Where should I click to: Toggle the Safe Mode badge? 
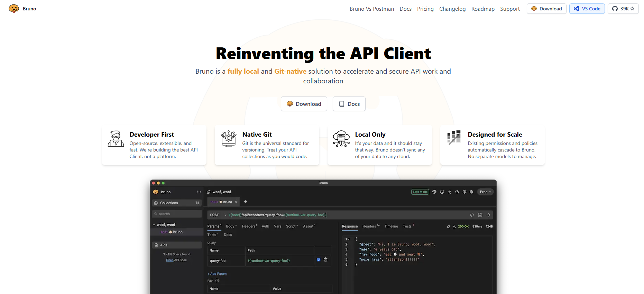(x=420, y=192)
